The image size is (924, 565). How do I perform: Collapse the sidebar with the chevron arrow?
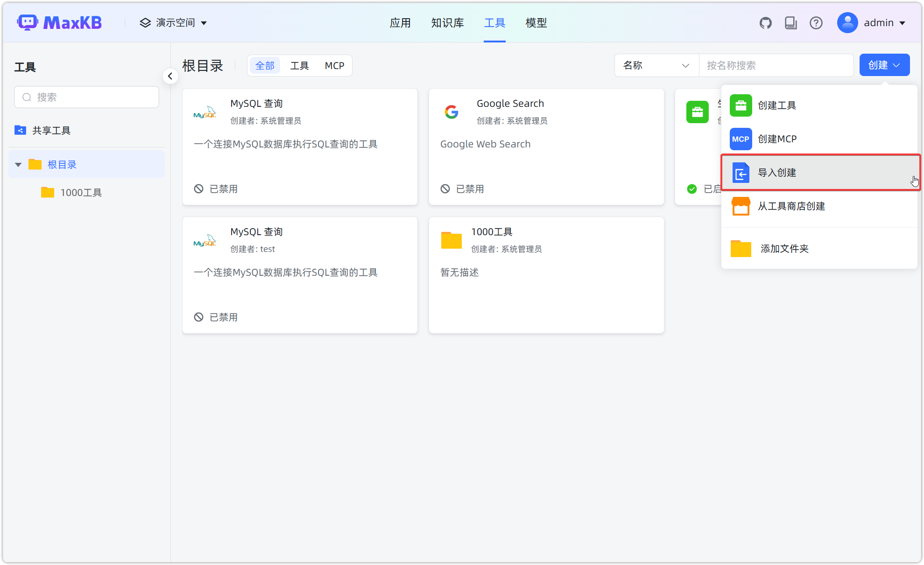(x=170, y=76)
